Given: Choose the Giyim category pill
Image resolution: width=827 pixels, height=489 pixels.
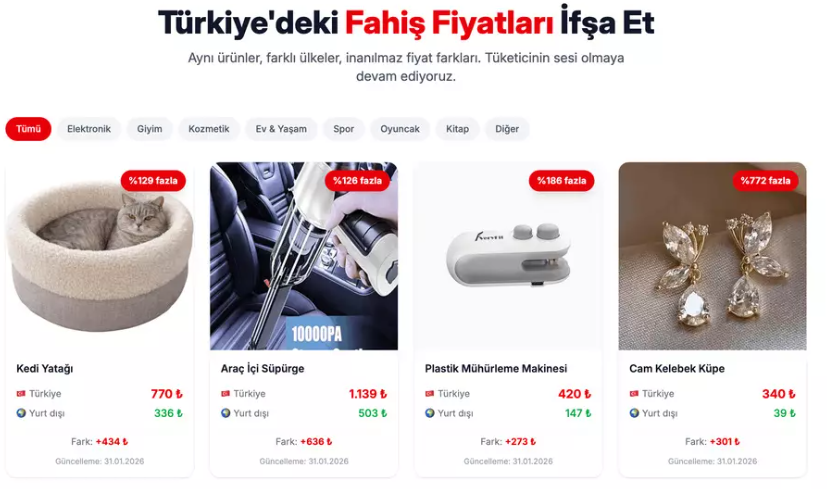Looking at the screenshot, I should (x=150, y=129).
